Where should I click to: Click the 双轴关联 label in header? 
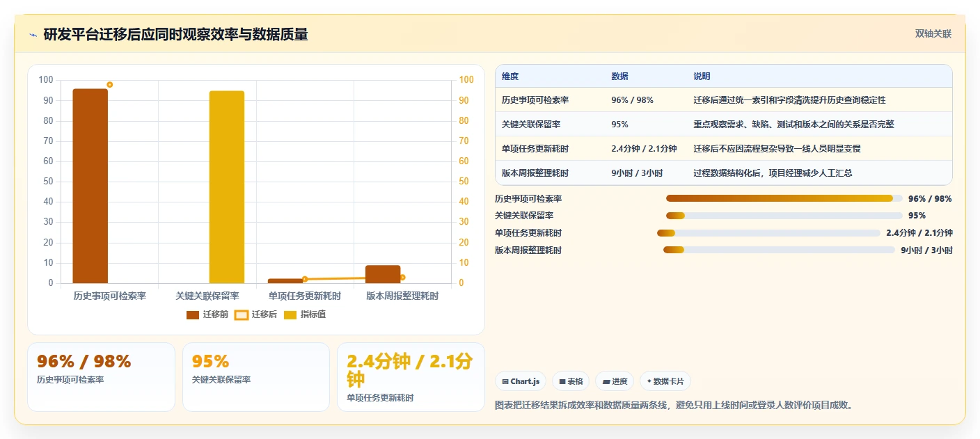click(x=933, y=33)
